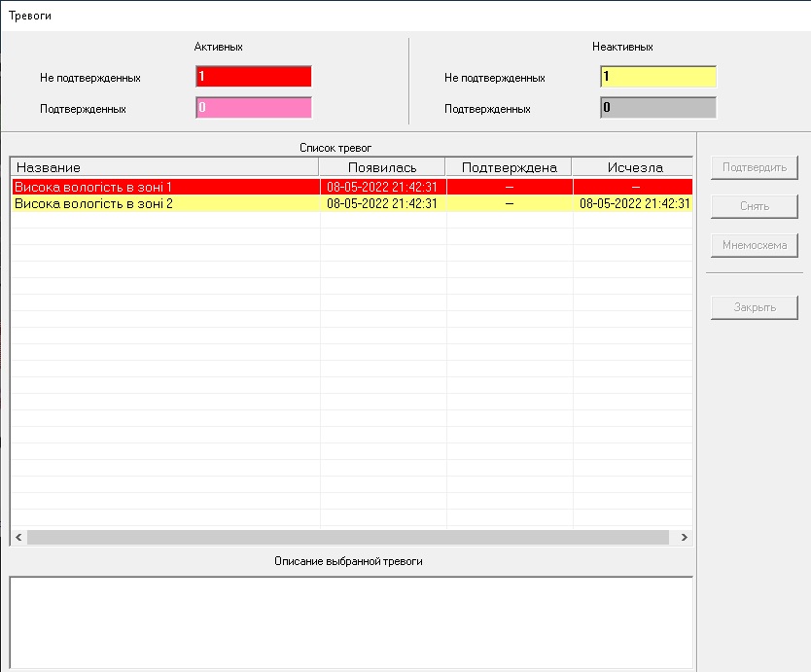The height and width of the screenshot is (672, 811).
Task: Click Подтвержденных label under Активных
Action: click(x=83, y=109)
